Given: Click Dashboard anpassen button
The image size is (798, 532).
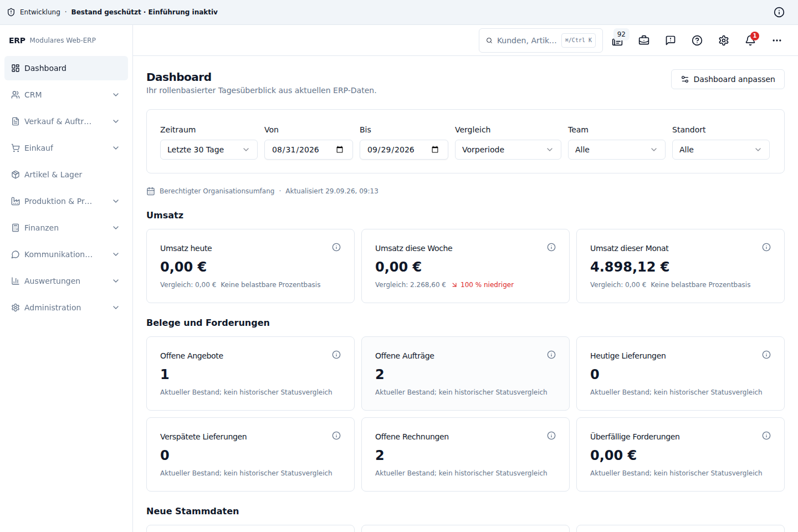Looking at the screenshot, I should tap(728, 79).
